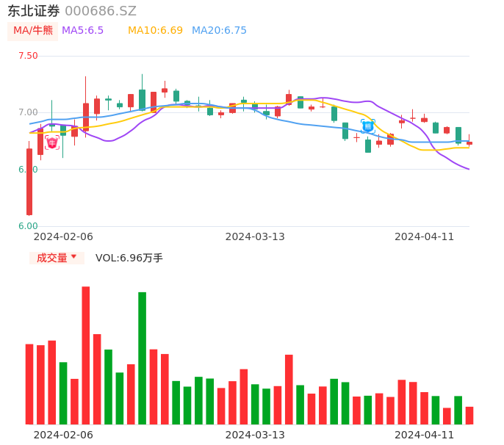504x445 pixels.
Task: Toggle the MA20 moving average legend
Action: coord(219,31)
